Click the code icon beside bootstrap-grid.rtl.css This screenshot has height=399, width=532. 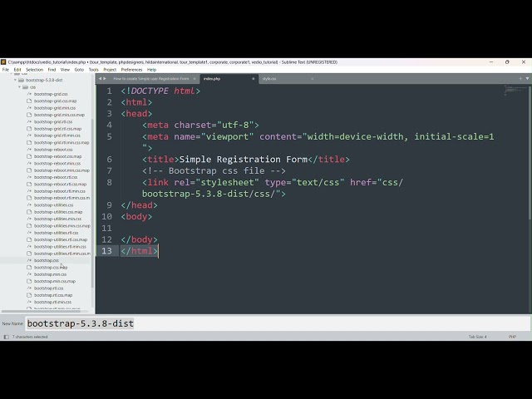29,121
